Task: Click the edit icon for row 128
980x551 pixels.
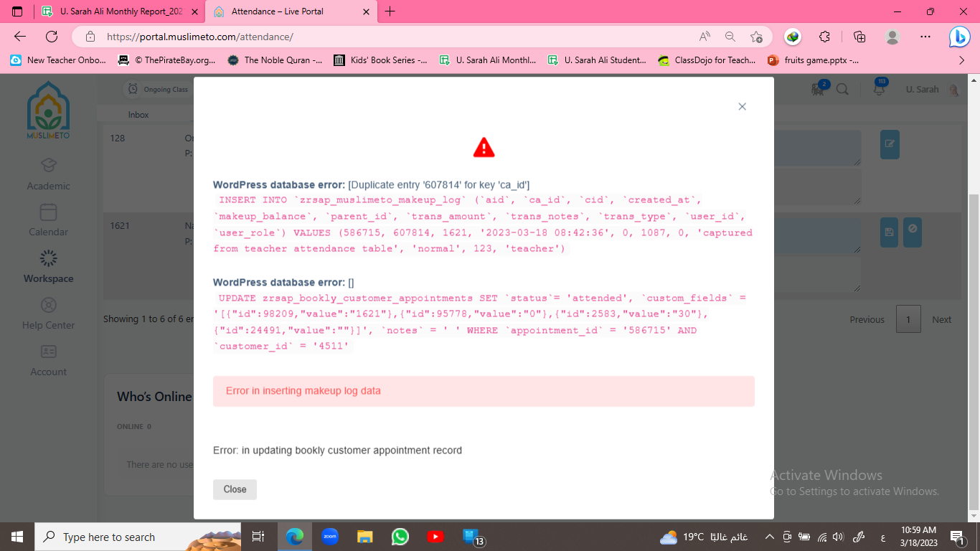Action: coord(890,144)
